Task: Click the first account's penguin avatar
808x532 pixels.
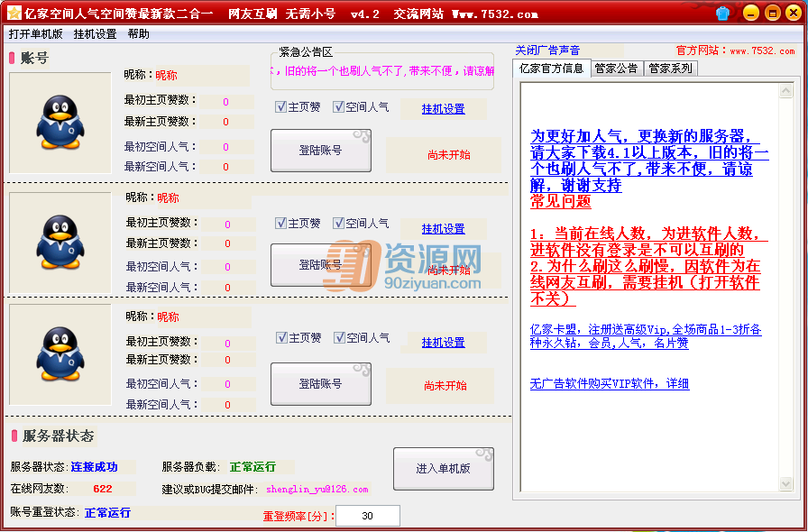Action: coord(60,123)
